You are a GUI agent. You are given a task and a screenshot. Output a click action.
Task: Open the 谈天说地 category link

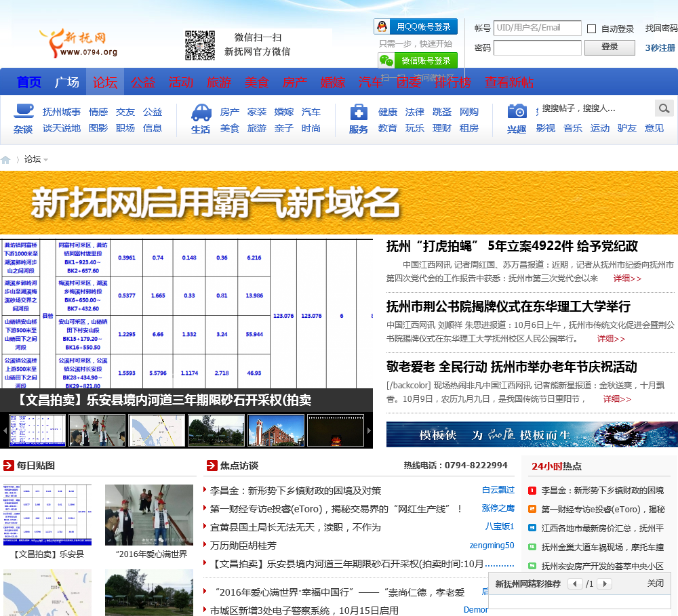point(62,128)
